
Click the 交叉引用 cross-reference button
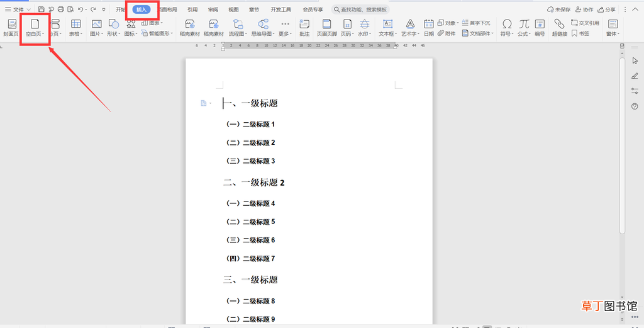click(585, 23)
